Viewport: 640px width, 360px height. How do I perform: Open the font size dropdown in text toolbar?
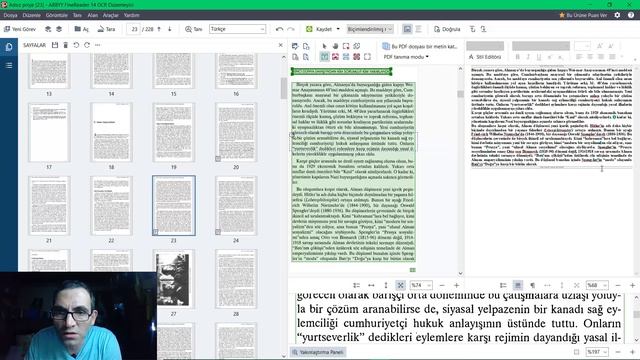point(582,46)
